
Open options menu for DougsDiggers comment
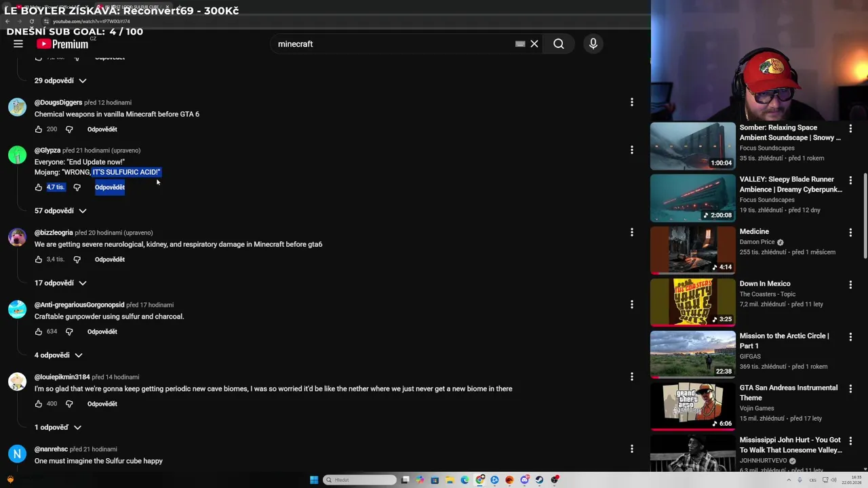pyautogui.click(x=632, y=102)
